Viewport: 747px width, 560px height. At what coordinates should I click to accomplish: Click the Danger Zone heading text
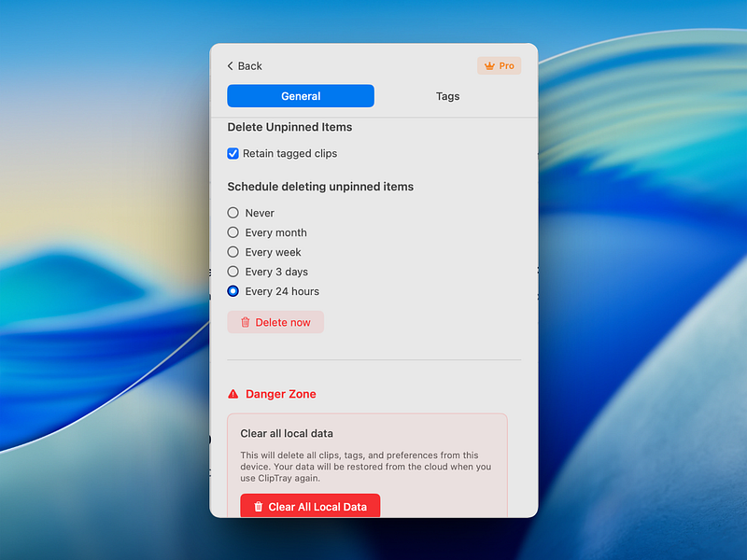tap(281, 394)
